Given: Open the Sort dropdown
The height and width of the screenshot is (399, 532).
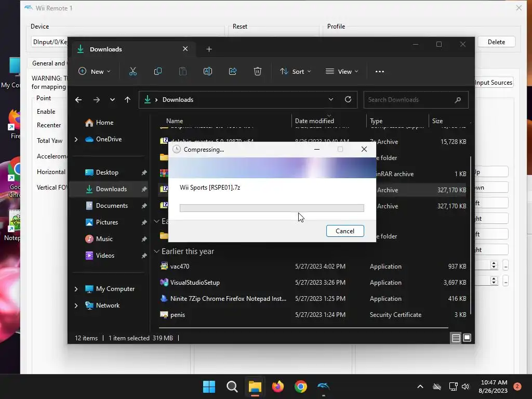Looking at the screenshot, I should tap(295, 71).
